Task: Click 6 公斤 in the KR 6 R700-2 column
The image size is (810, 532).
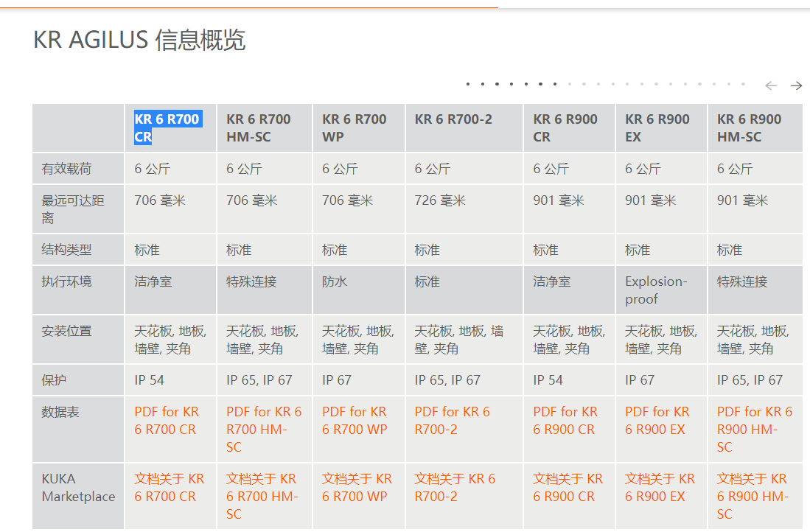Action: coord(433,169)
